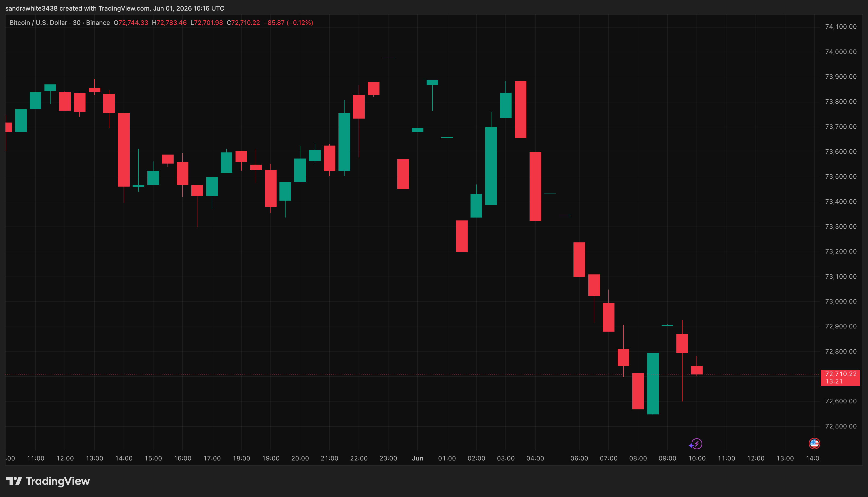Click the created-with TradingView.com header text
The image size is (868, 497).
115,8
